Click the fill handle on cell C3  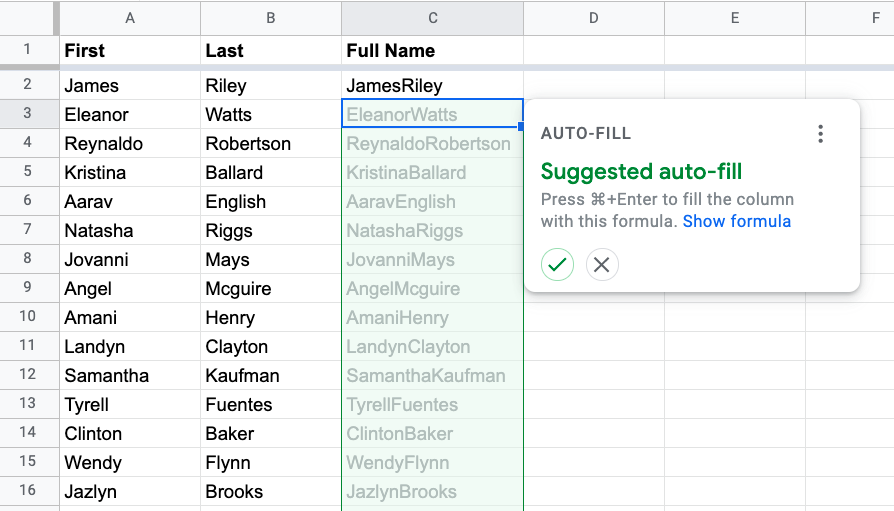[521, 127]
